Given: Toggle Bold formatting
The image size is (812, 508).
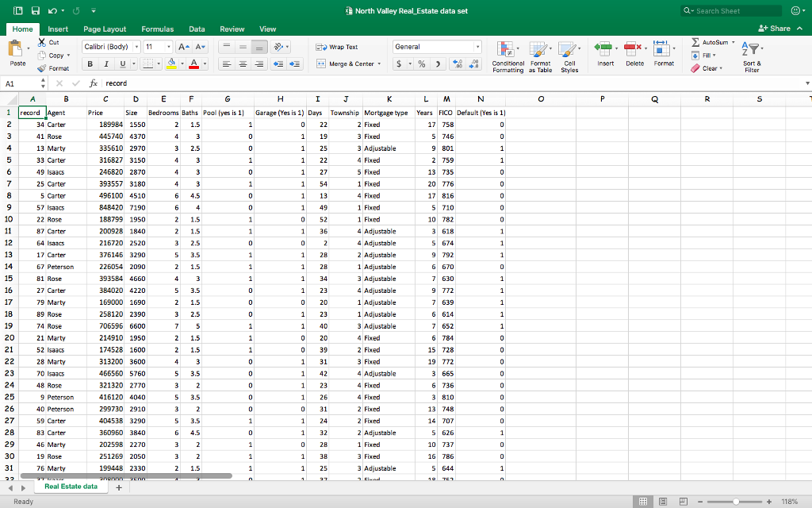Looking at the screenshot, I should pyautogui.click(x=90, y=63).
